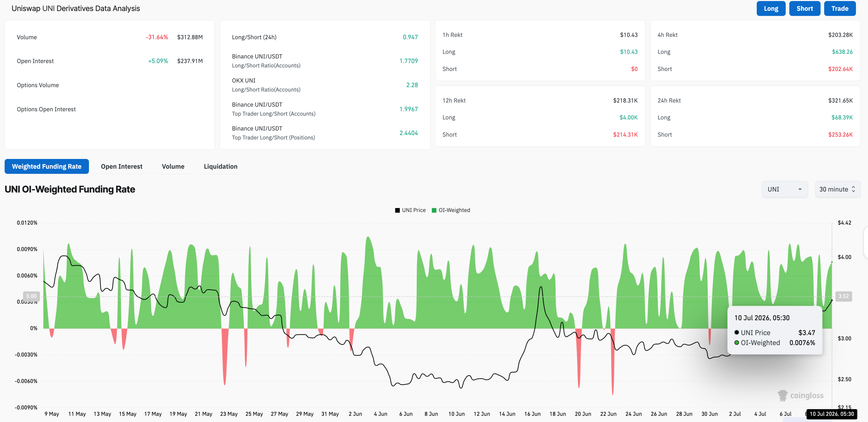Image resolution: width=868 pixels, height=422 pixels.
Task: Click the 12h Rekt Long value $4.00K
Action: pos(628,117)
